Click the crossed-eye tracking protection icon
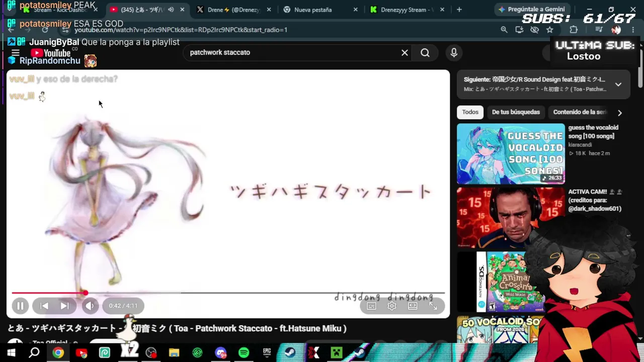644x362 pixels. [534, 30]
